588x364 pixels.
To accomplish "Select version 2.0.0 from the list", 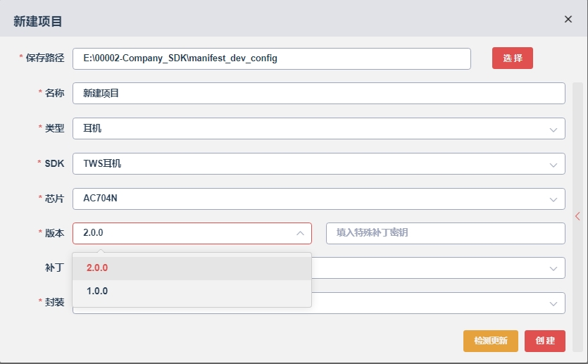I will click(192, 268).
